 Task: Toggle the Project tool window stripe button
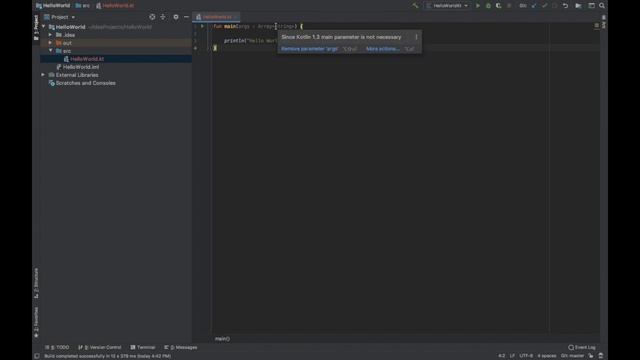[36, 27]
